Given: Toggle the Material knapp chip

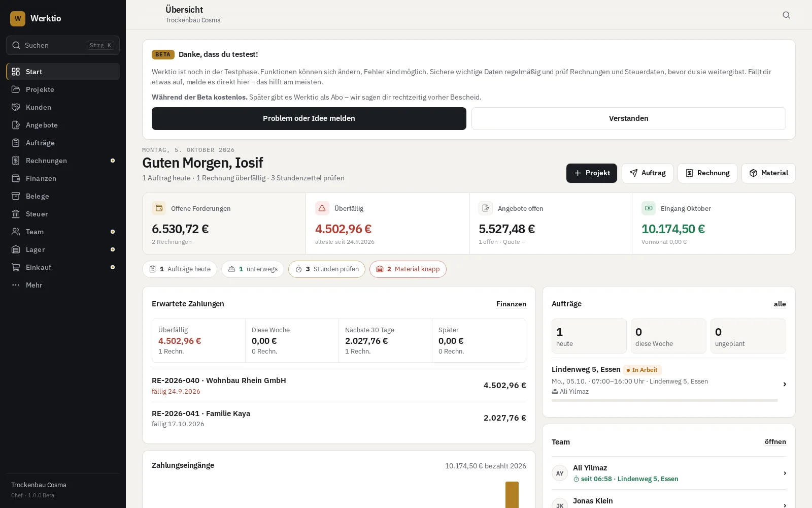Looking at the screenshot, I should (408, 269).
